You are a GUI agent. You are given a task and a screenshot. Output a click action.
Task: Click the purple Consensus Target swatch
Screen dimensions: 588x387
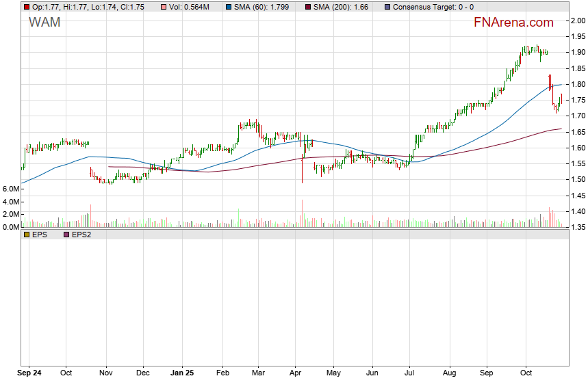pos(388,7)
